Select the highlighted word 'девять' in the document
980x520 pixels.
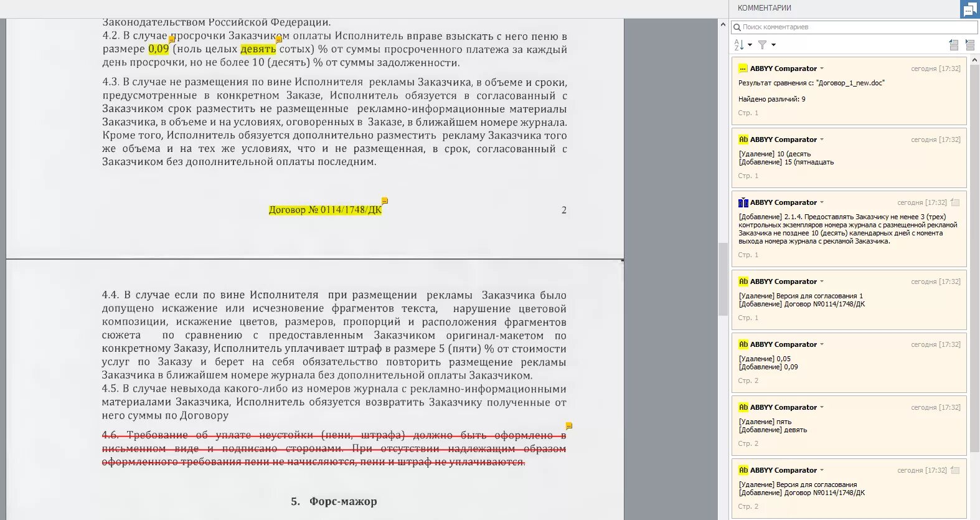click(258, 49)
